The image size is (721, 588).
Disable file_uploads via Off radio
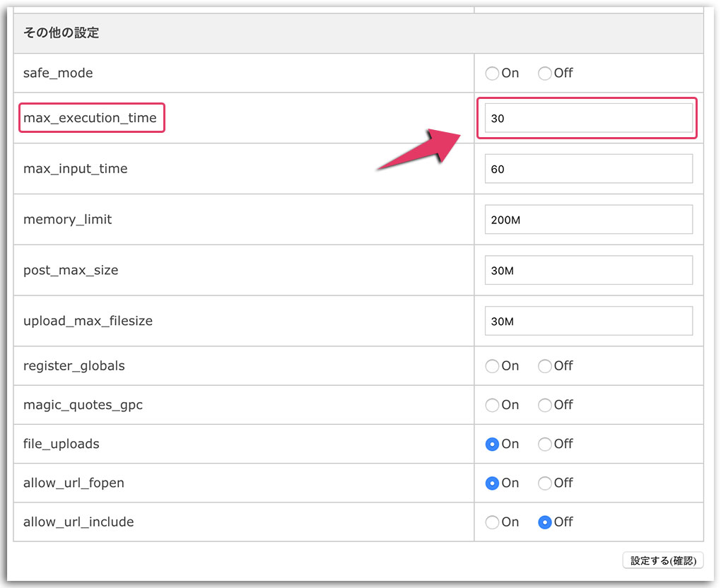click(545, 445)
